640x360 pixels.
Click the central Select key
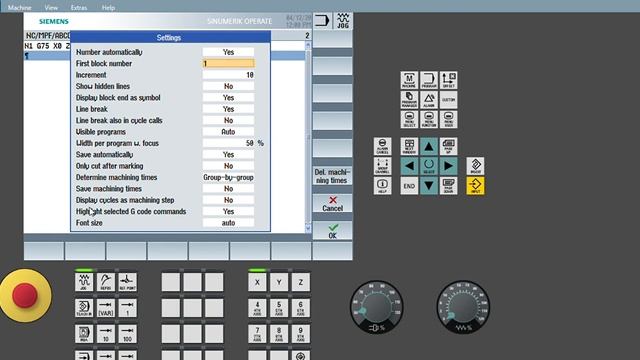[x=429, y=166]
